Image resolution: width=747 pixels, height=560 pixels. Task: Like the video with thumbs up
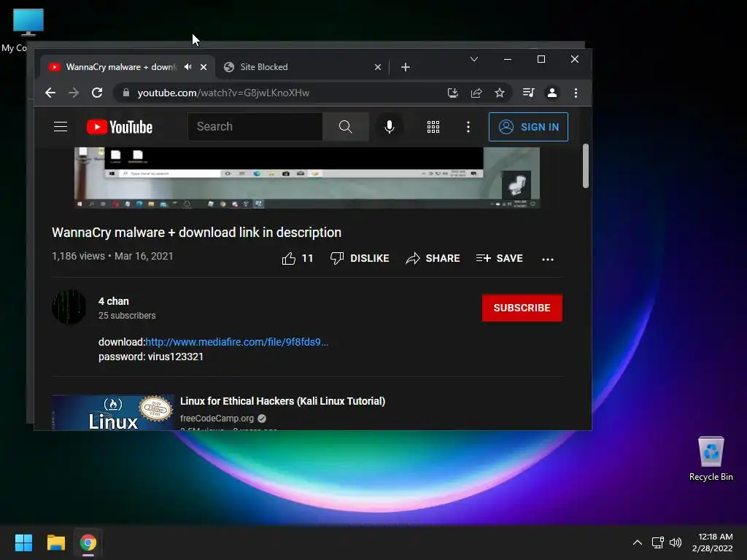[298, 259]
